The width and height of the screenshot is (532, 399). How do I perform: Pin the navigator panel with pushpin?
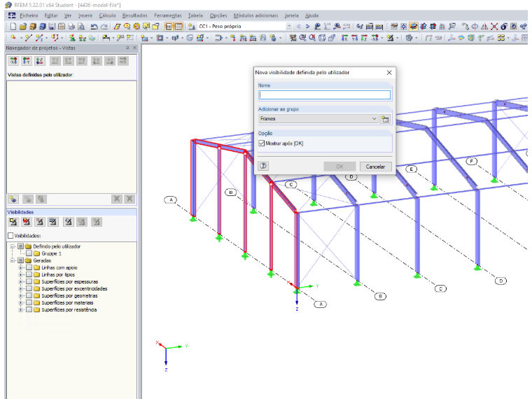click(127, 48)
